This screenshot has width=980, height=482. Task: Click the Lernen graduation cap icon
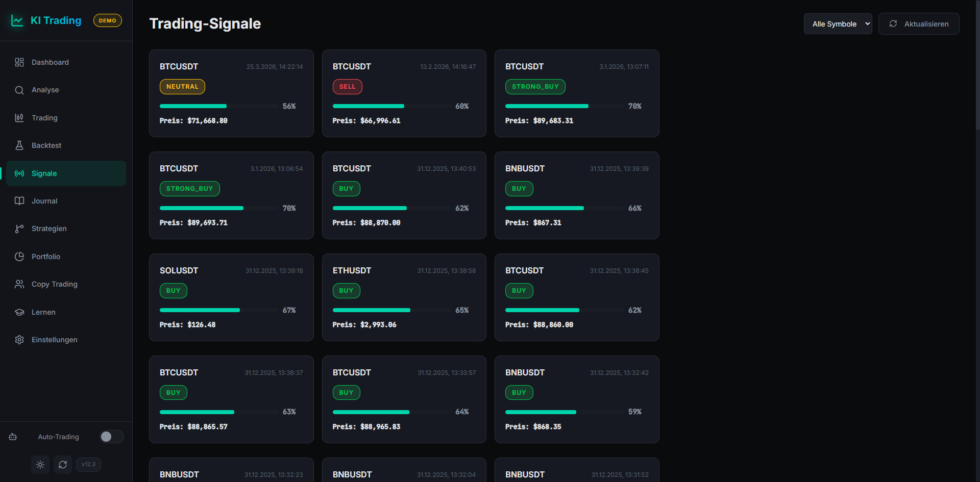(x=19, y=312)
